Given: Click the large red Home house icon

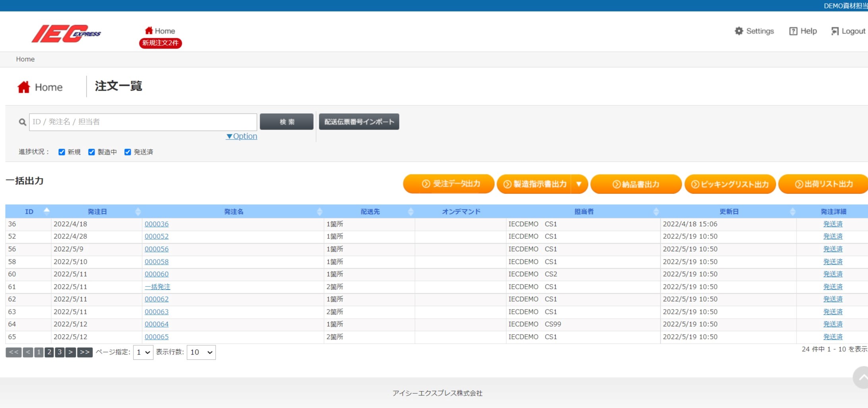Looking at the screenshot, I should [24, 87].
